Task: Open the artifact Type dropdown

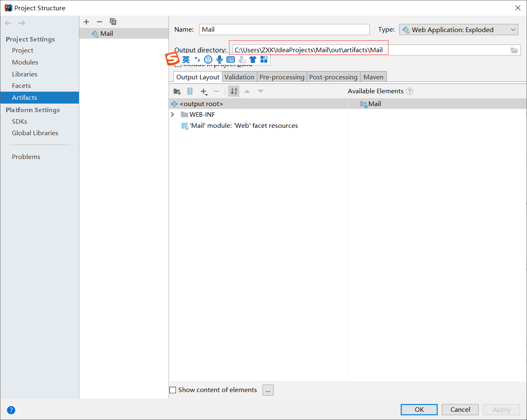Action: (459, 30)
